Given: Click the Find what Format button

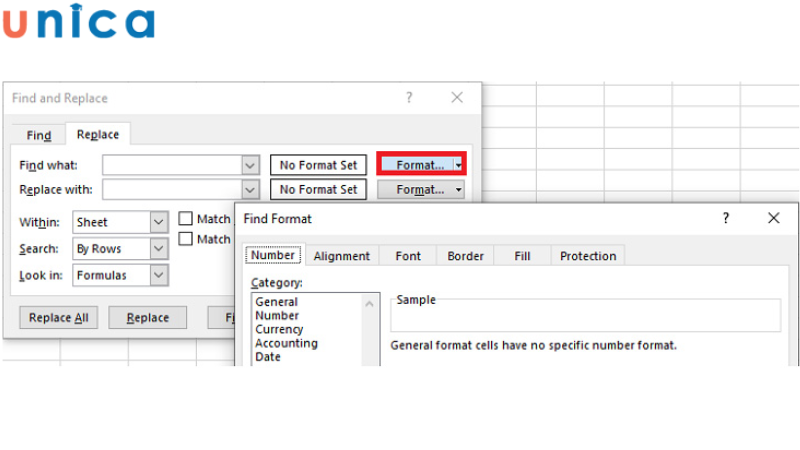Looking at the screenshot, I should tap(416, 165).
